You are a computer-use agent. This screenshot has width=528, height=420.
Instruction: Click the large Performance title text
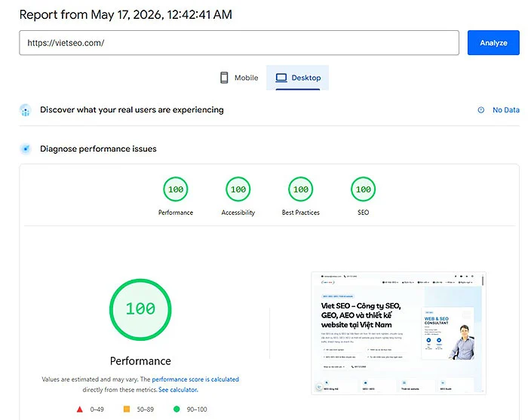tap(140, 360)
